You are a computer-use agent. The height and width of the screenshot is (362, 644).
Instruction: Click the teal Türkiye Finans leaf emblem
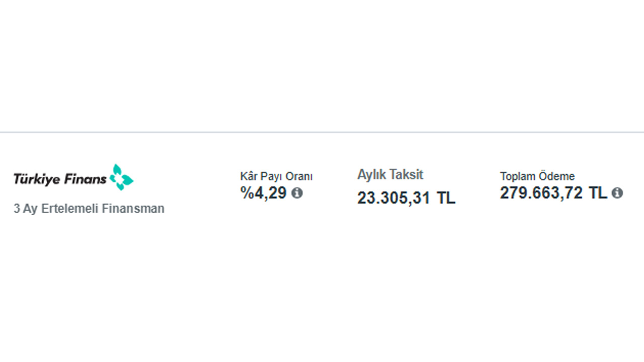tap(122, 177)
